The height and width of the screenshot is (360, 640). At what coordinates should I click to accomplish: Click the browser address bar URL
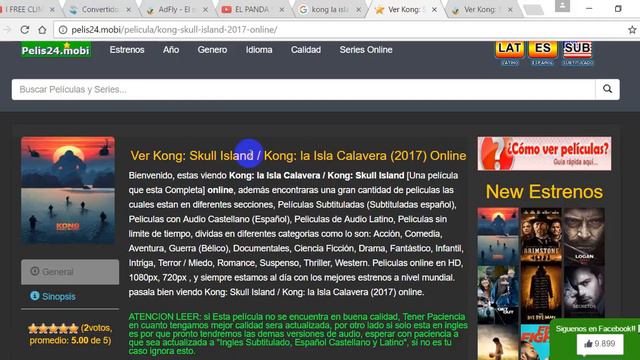174,30
